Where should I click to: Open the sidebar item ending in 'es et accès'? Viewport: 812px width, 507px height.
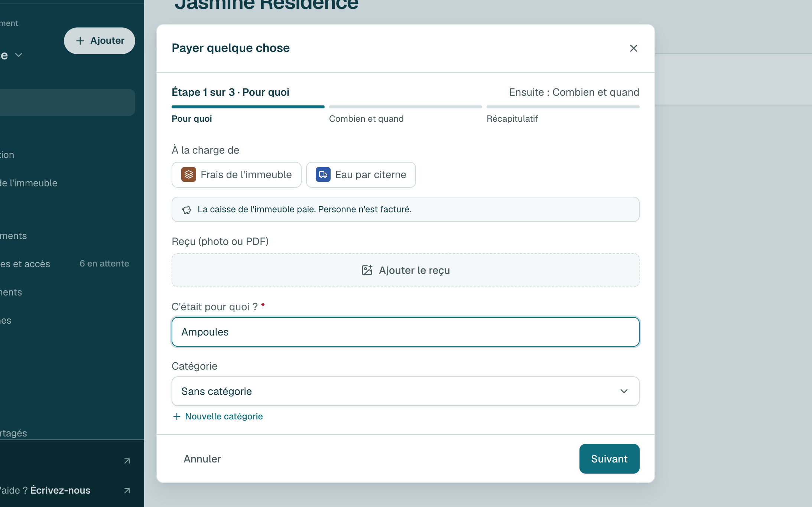point(25,264)
